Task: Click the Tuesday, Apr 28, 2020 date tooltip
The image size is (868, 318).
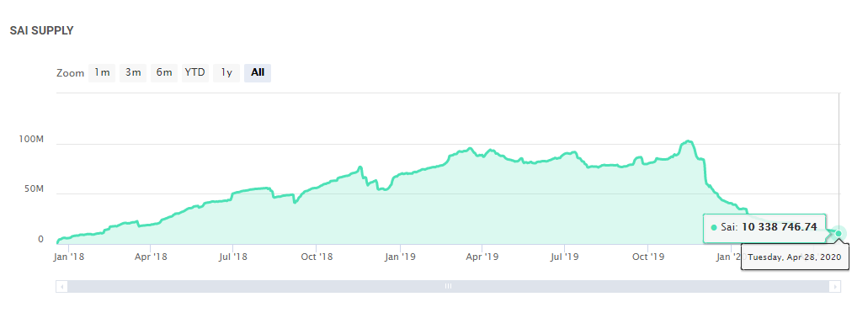Action: 795,257
